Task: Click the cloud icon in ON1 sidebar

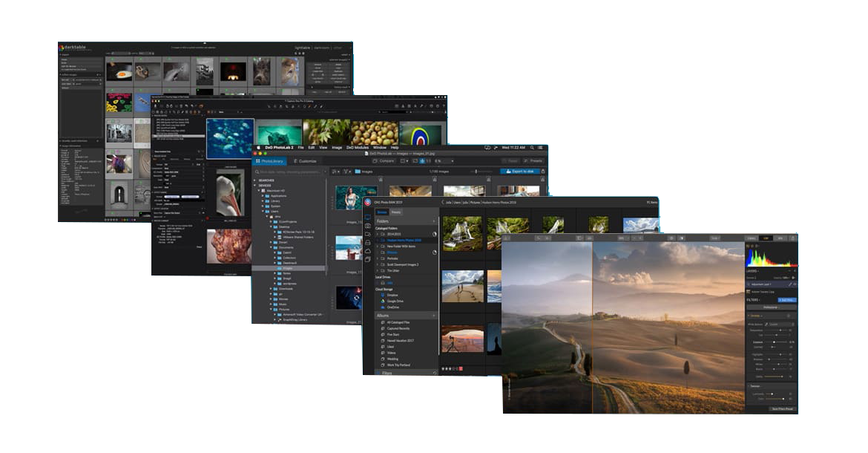Action: (368, 252)
